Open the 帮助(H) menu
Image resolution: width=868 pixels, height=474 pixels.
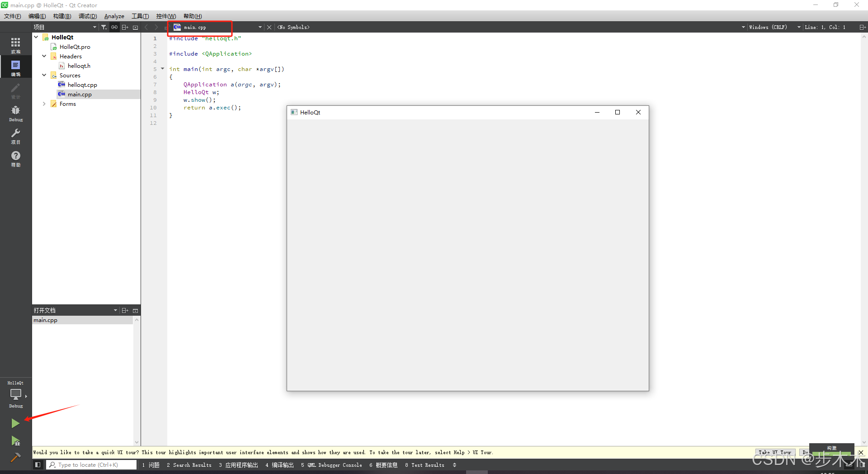coord(193,16)
